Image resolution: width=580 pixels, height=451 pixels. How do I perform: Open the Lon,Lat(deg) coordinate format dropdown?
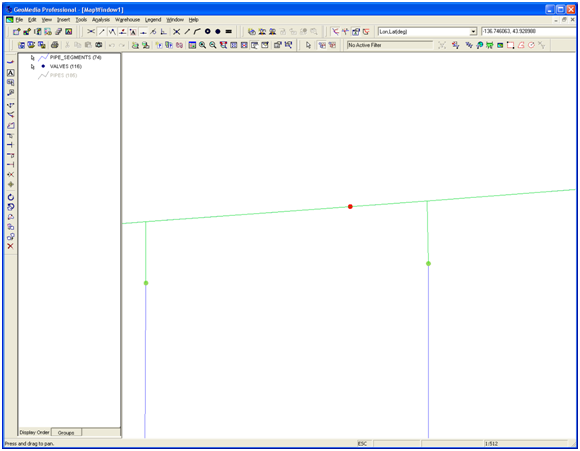473,32
